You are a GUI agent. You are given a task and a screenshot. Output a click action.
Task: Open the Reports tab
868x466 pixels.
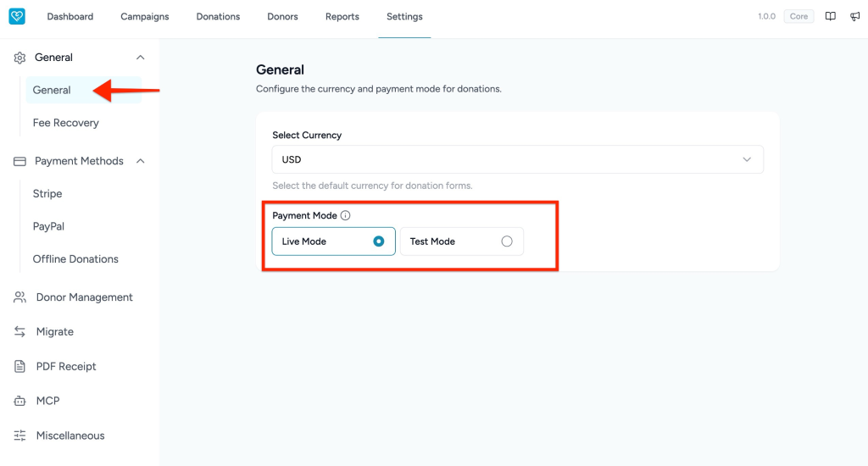pyautogui.click(x=342, y=17)
